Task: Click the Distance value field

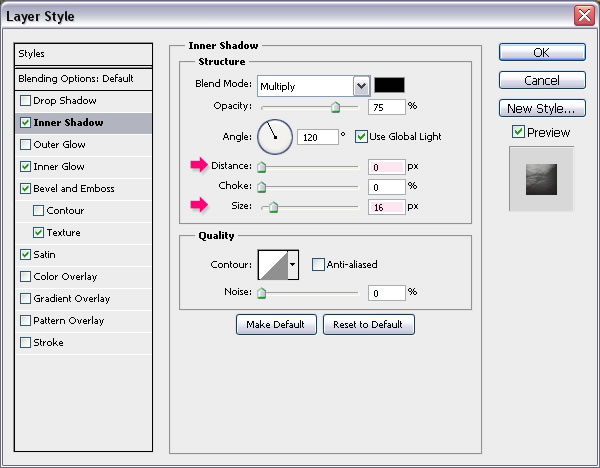Action: coord(386,167)
